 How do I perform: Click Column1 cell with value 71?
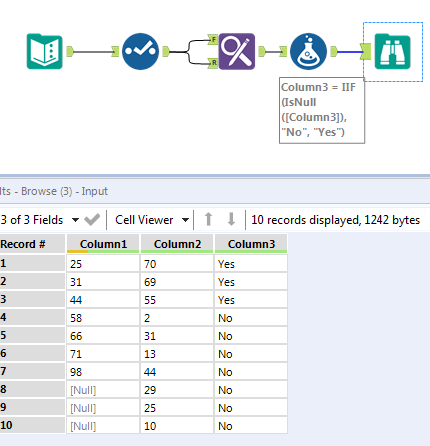103,354
